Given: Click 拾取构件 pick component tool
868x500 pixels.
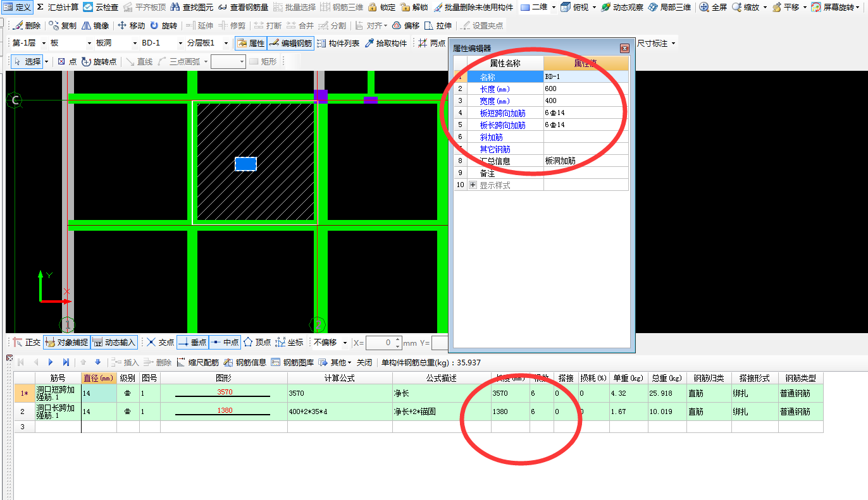Looking at the screenshot, I should click(x=386, y=44).
